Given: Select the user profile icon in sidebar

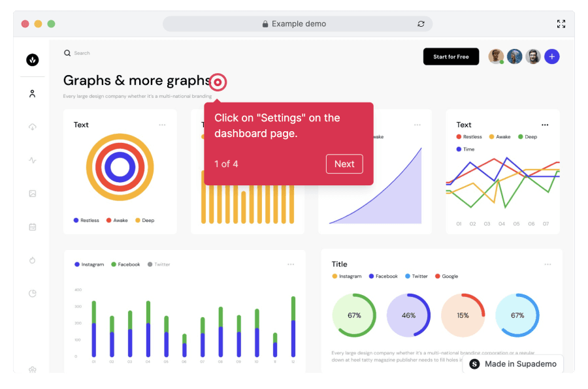Looking at the screenshot, I should pos(33,93).
